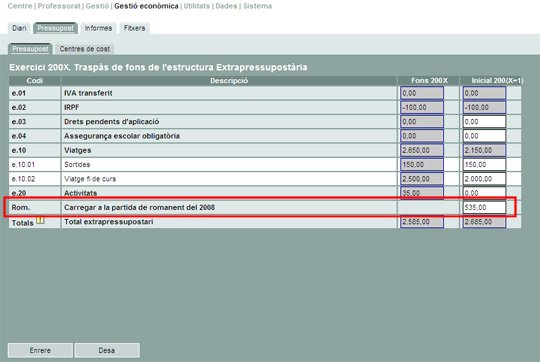
Task: Click Fons 200X field for Sortides
Action: click(x=422, y=165)
